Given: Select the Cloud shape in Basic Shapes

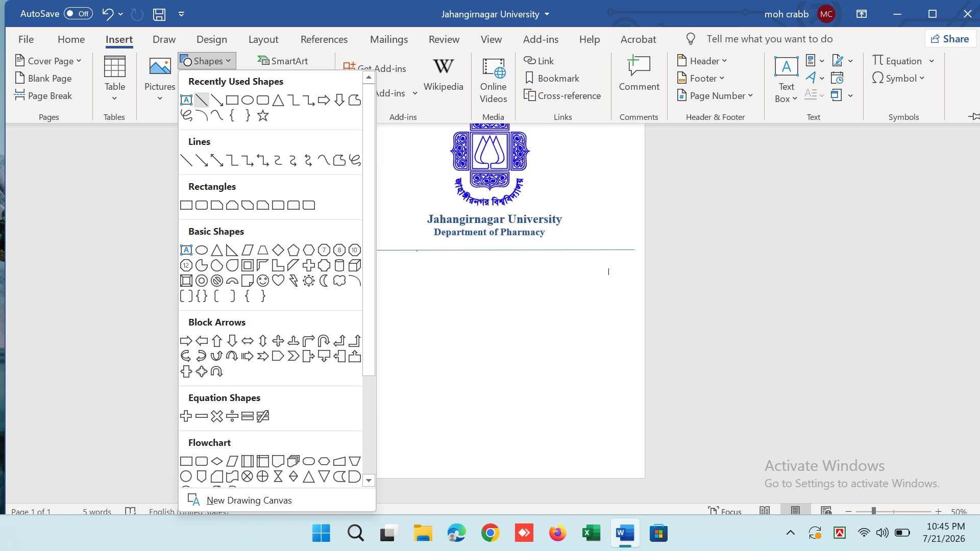Looking at the screenshot, I should point(339,281).
